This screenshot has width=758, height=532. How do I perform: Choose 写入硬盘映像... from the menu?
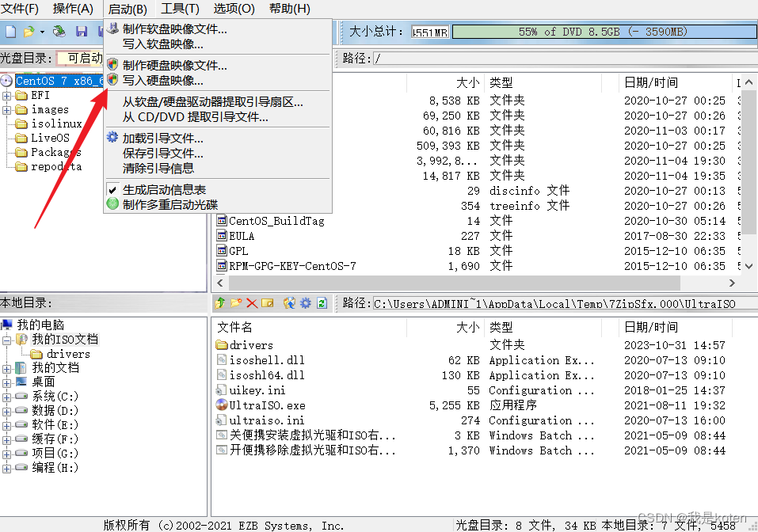pyautogui.click(x=218, y=80)
